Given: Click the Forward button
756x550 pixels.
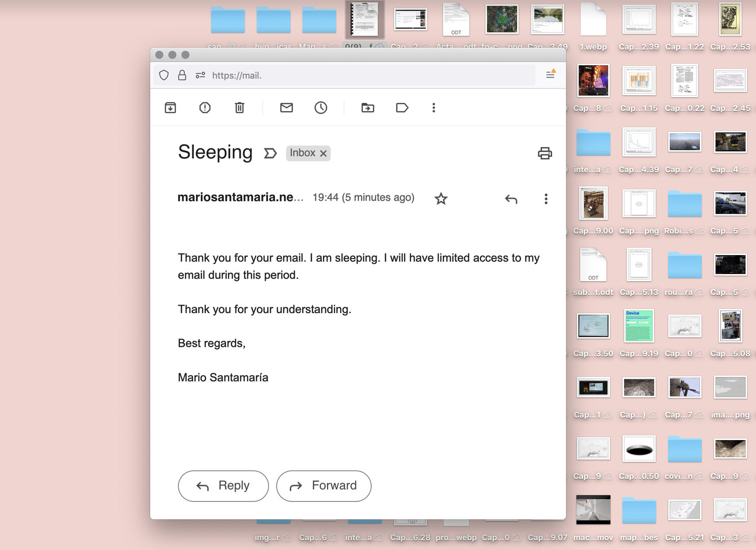Looking at the screenshot, I should 323,486.
